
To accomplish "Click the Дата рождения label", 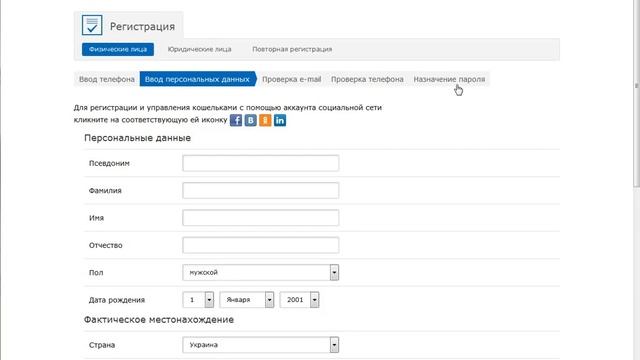I will (117, 300).
